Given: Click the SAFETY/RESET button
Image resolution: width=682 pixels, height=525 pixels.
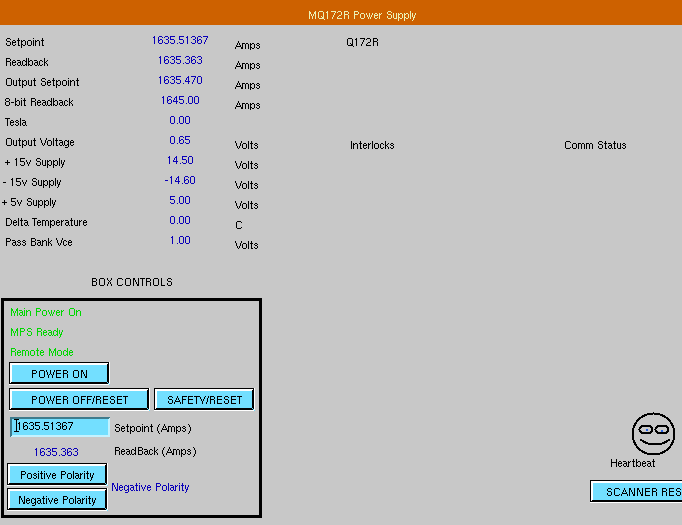Looking at the screenshot, I should coord(204,400).
